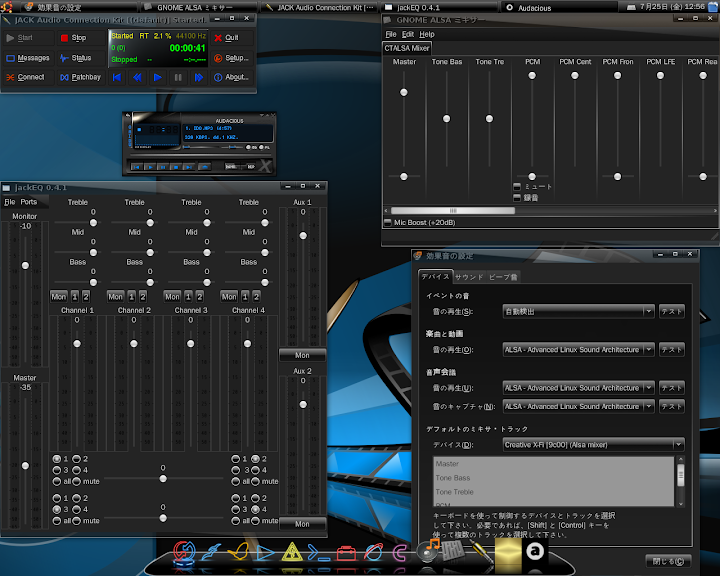Screen dimensions: 720x576
Task: Click the Stop button in JACK Control
Action: coord(81,38)
